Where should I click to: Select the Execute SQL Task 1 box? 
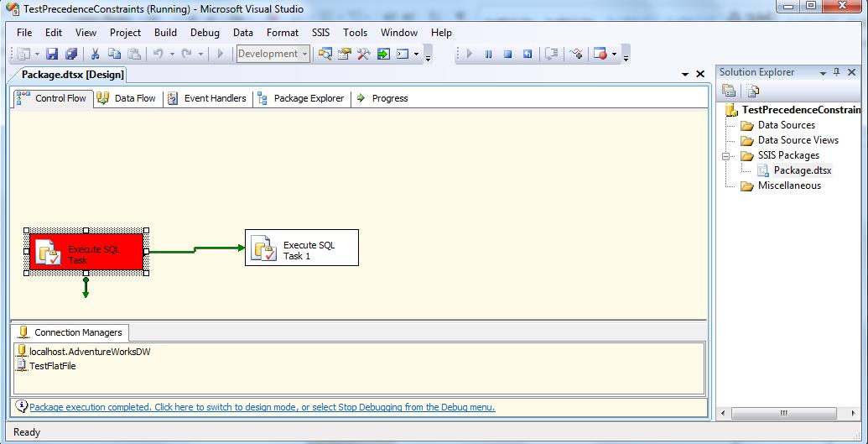tap(301, 248)
